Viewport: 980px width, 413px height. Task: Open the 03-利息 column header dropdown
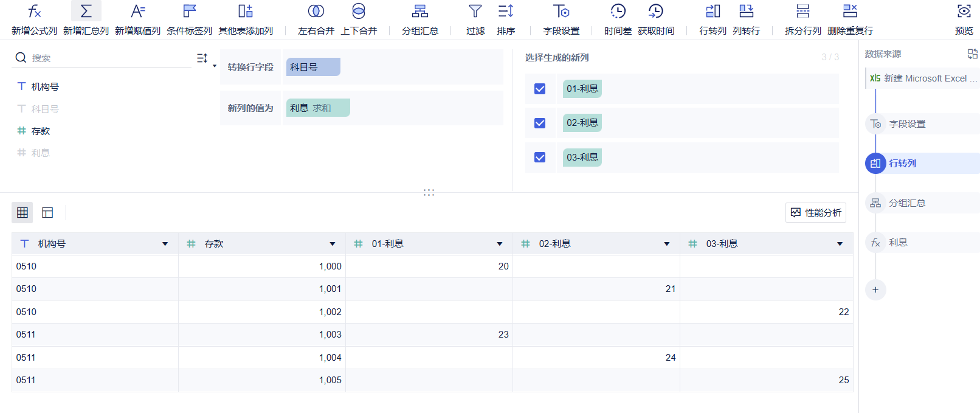pyautogui.click(x=840, y=244)
